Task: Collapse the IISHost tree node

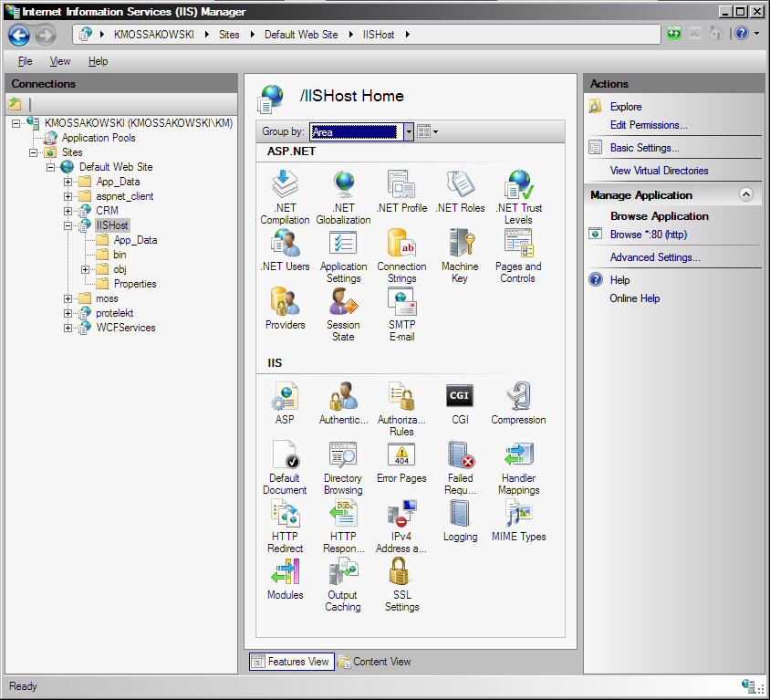Action: (x=68, y=226)
